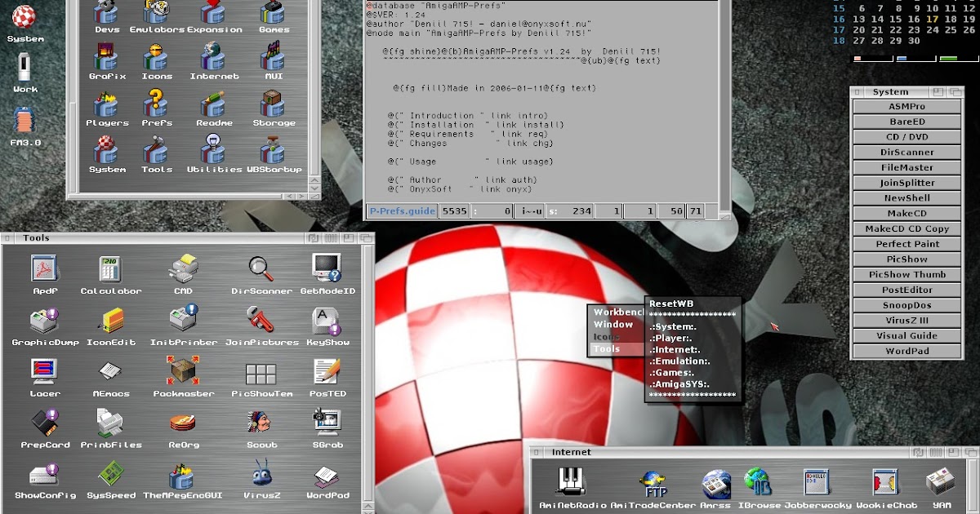Click the Tools window vertical scrollbar

(x=367, y=367)
